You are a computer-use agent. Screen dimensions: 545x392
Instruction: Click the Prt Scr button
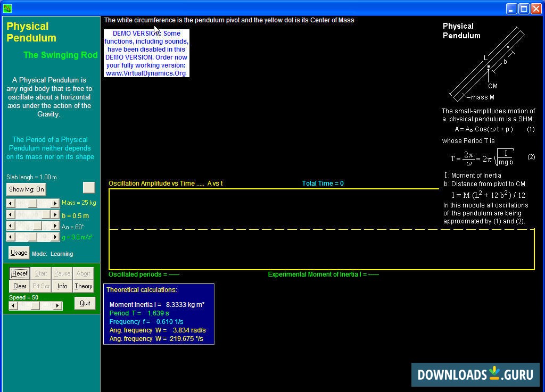tap(41, 286)
